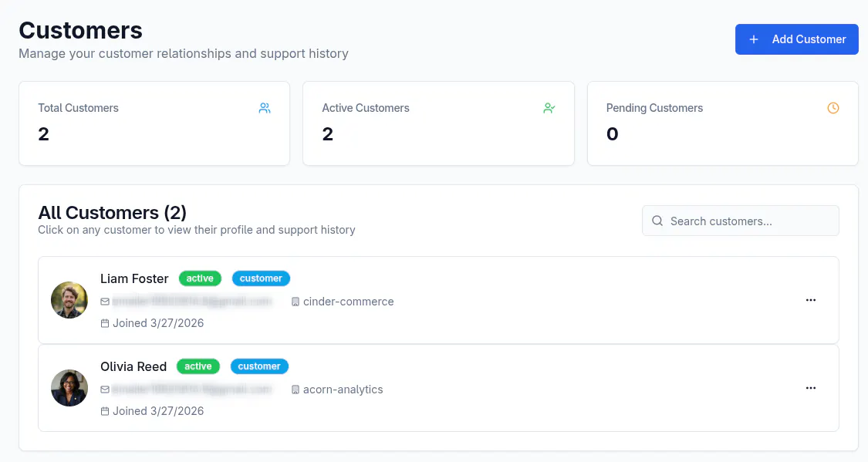Open Liam Foster's customer name
Viewport: 868px width, 462px height.
click(x=134, y=278)
